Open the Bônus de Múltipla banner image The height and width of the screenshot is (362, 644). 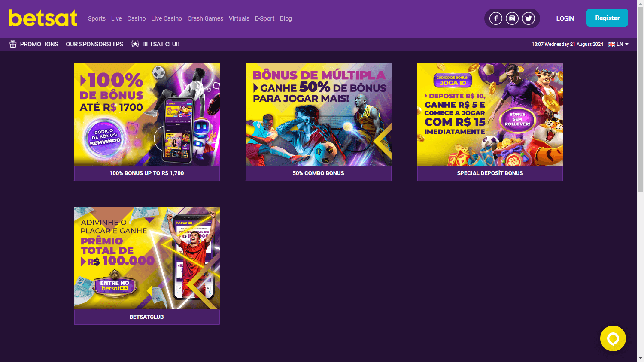coord(319,115)
